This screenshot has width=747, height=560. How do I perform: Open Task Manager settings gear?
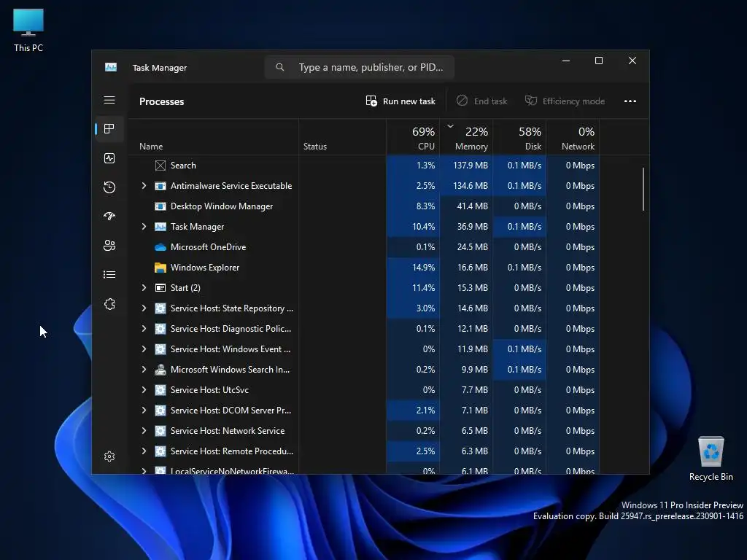click(x=109, y=456)
